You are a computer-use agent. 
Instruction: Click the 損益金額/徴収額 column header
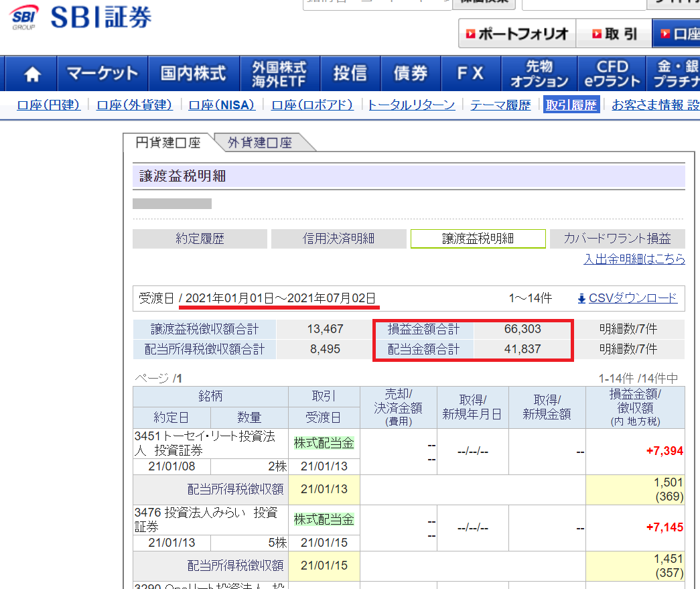pos(635,407)
